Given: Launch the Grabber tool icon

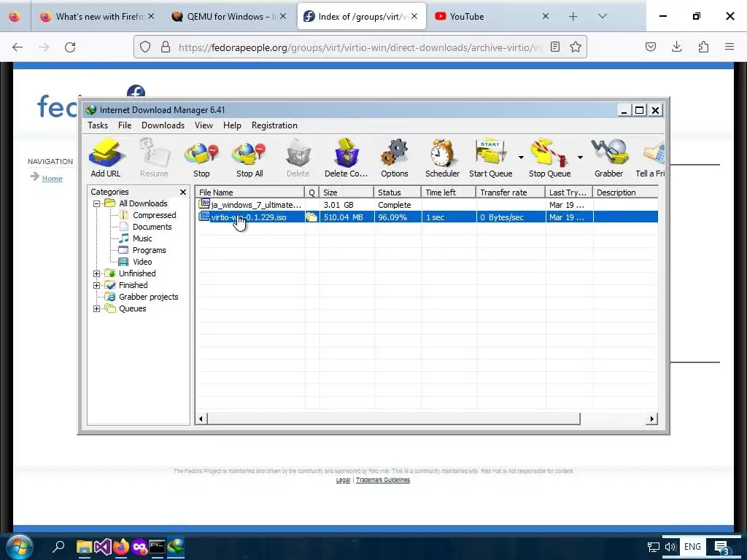Looking at the screenshot, I should coord(609,158).
